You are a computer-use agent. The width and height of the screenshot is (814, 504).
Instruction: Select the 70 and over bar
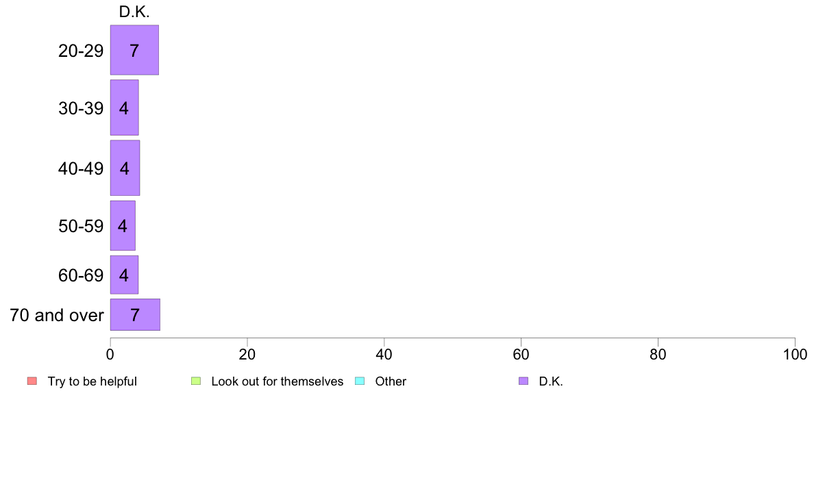[x=135, y=314]
